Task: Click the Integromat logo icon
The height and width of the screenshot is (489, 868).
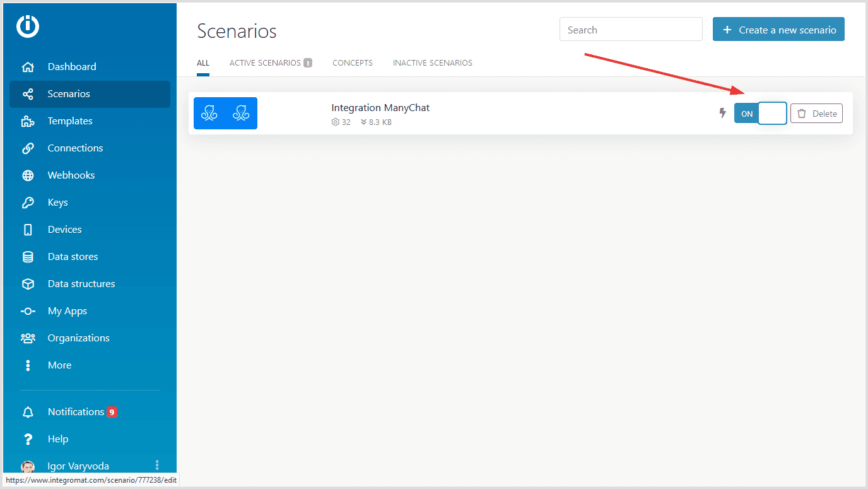Action: pyautogui.click(x=28, y=26)
